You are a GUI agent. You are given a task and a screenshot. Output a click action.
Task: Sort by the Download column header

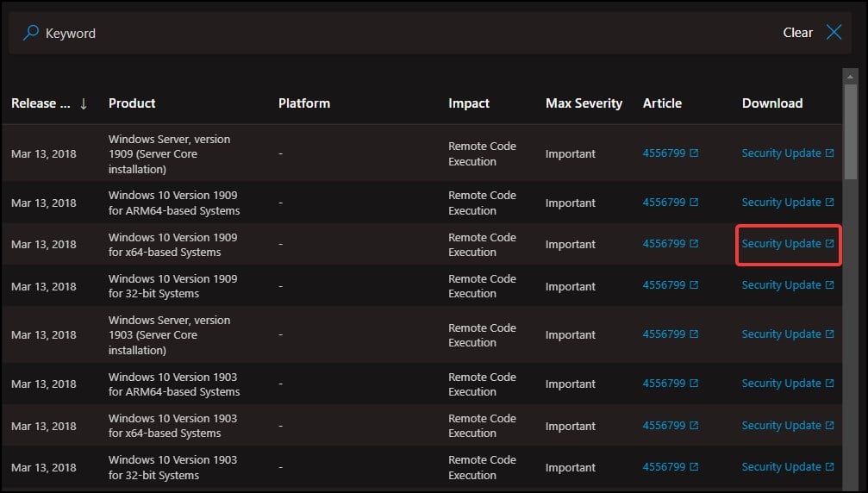tap(772, 103)
